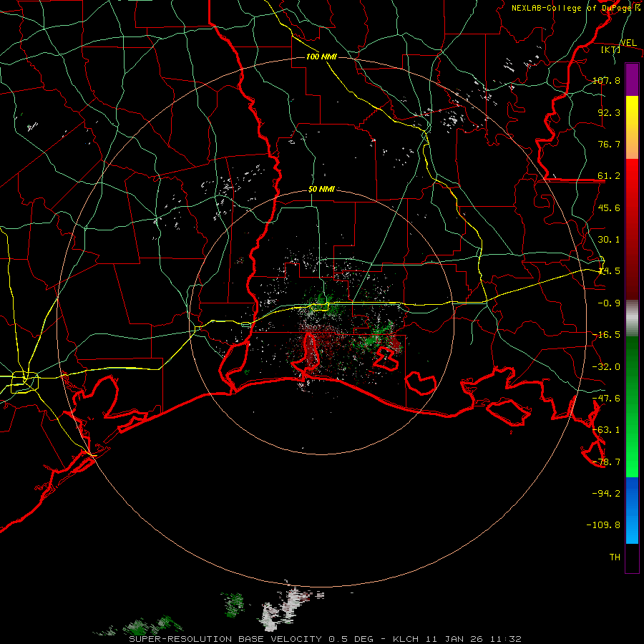Click the green velocity echo cluster offshore south

[234, 604]
